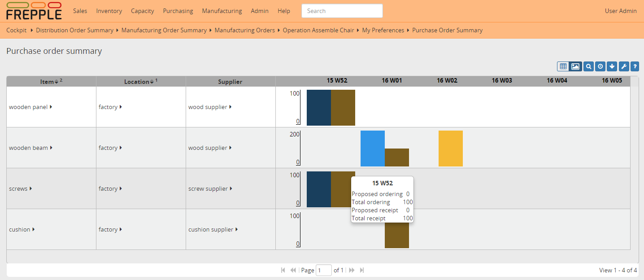Click the magnifier search filter icon
This screenshot has width=644, height=280.
[x=588, y=66]
